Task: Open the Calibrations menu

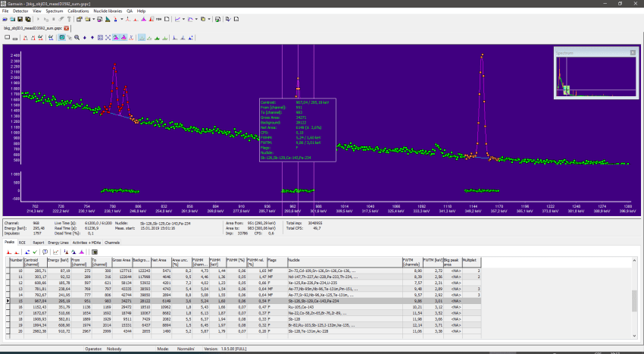Action: pyautogui.click(x=78, y=11)
